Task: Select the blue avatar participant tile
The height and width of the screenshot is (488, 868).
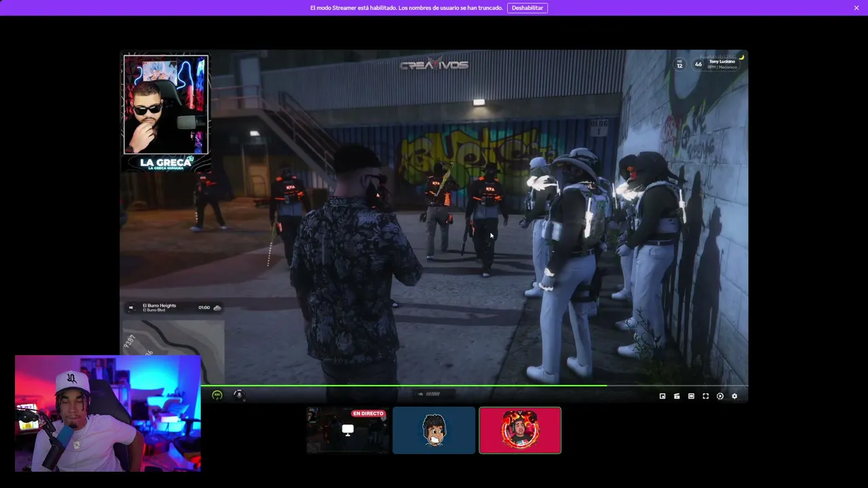Action: tap(434, 430)
